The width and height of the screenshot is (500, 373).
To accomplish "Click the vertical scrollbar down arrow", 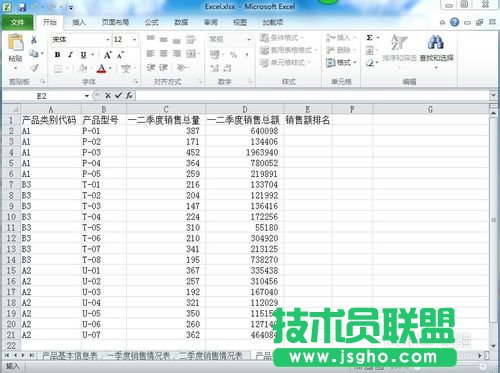I will pos(493,346).
